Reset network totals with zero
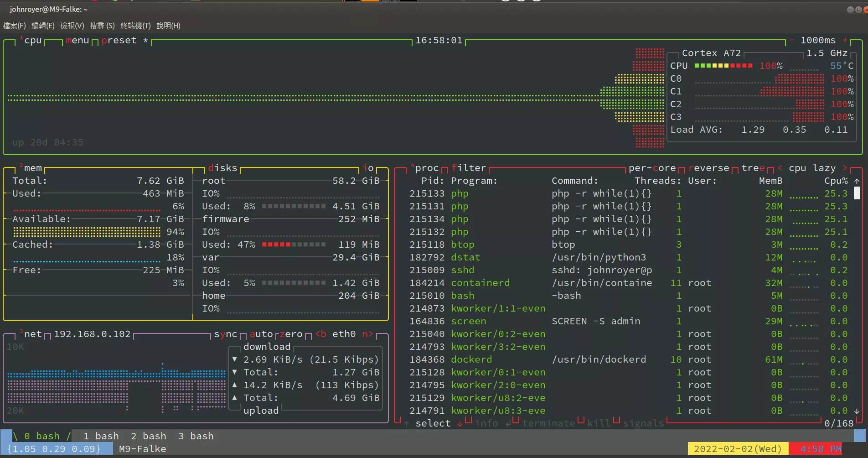The image size is (868, 458). click(x=291, y=334)
